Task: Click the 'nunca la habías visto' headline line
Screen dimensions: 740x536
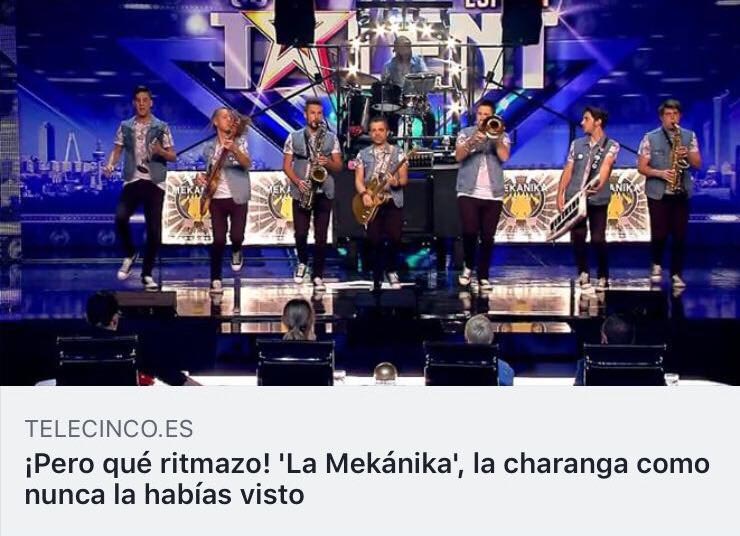Action: tap(164, 494)
